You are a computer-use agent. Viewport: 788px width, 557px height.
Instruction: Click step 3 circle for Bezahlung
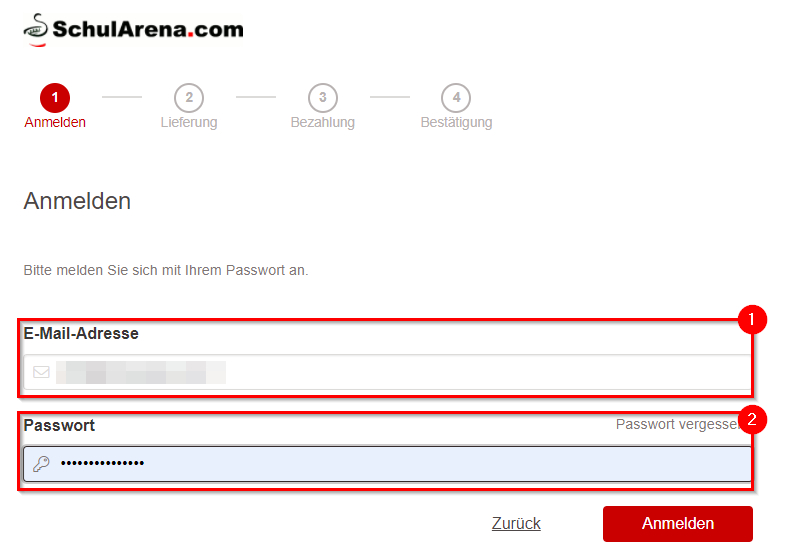point(322,97)
